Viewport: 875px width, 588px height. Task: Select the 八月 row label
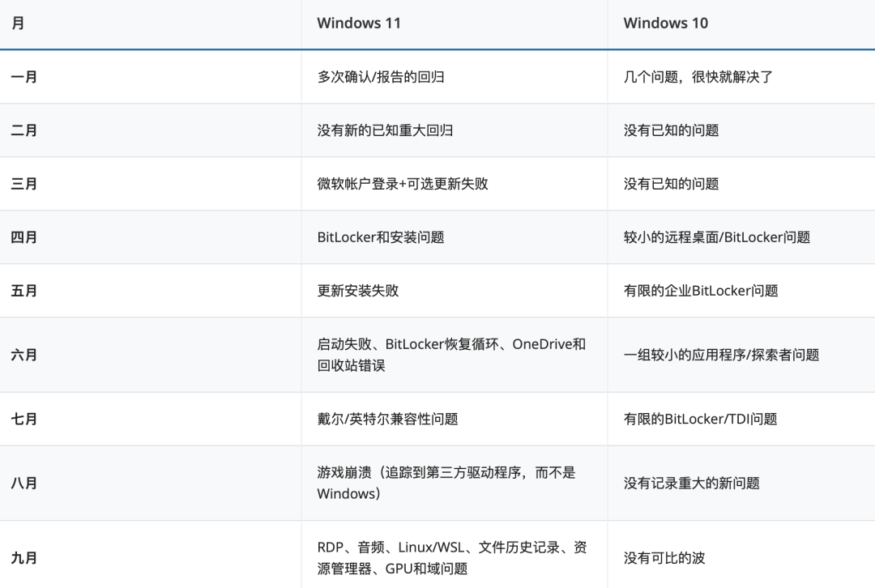[x=24, y=484]
